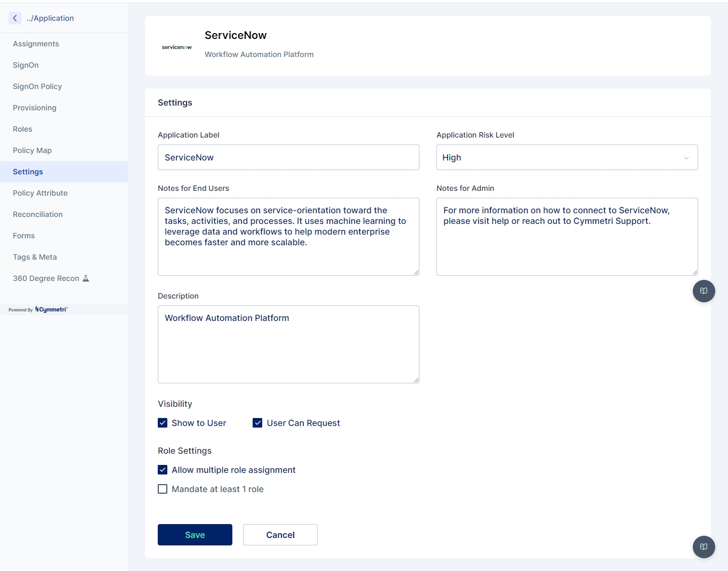728x571 pixels.
Task: Enable Mandate at least 1 role
Action: coord(163,489)
